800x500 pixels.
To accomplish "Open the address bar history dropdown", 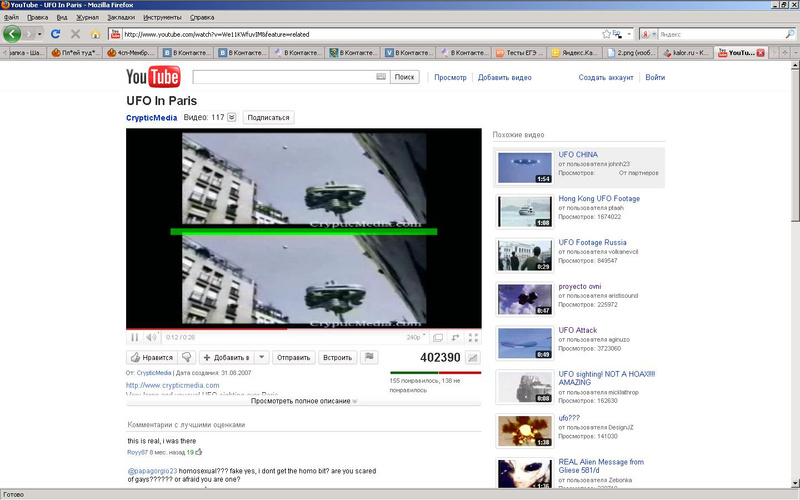I will pos(629,34).
